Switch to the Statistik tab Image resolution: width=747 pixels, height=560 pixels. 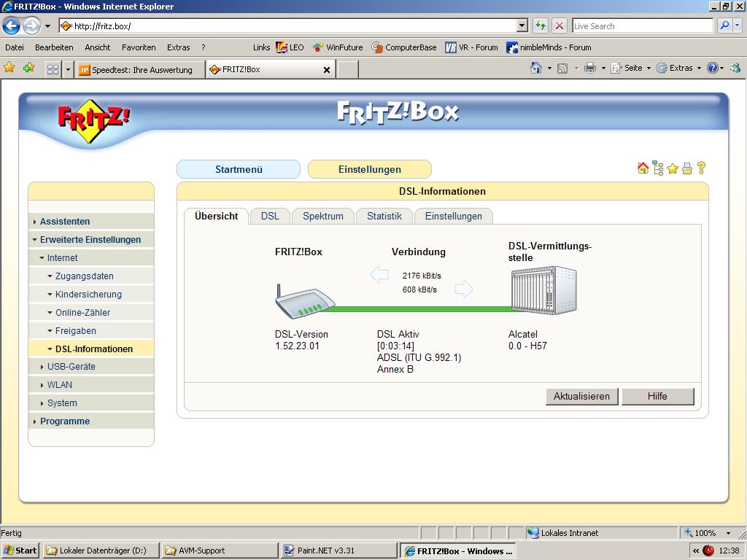(x=384, y=216)
